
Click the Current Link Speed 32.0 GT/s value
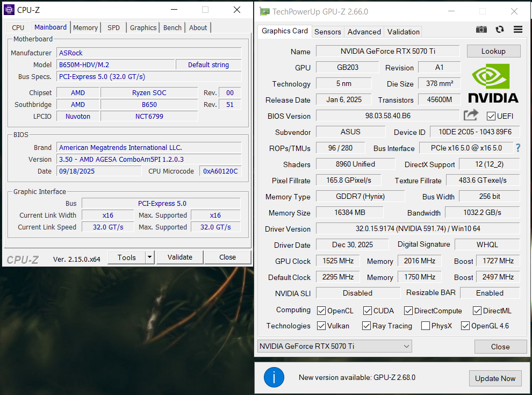108,227
